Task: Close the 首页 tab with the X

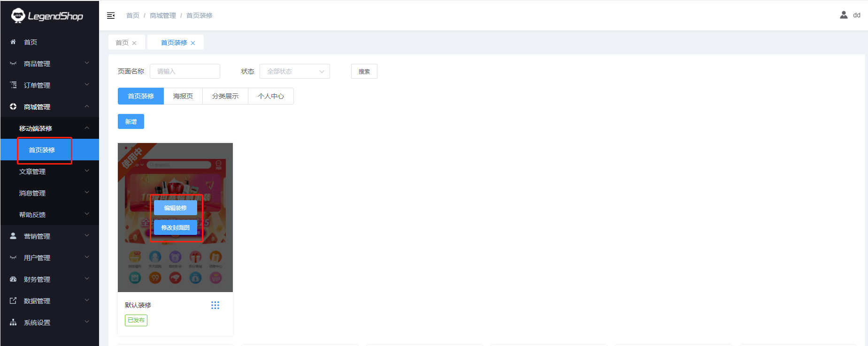Action: [134, 43]
